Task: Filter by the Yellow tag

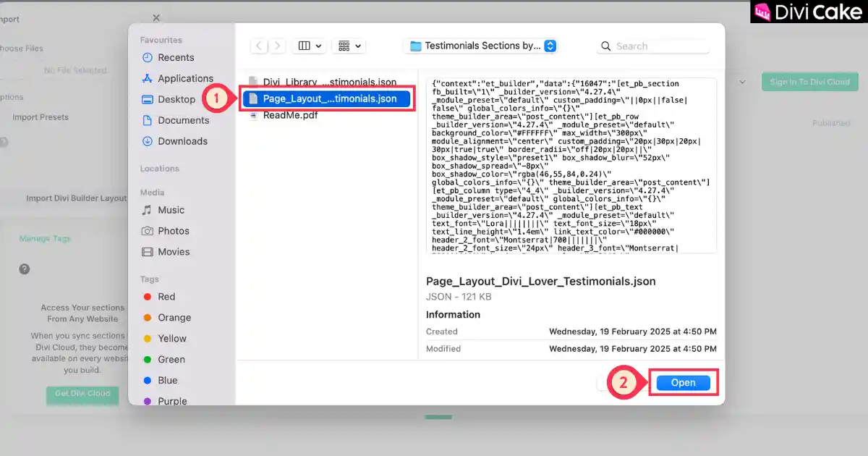Action: coord(172,339)
